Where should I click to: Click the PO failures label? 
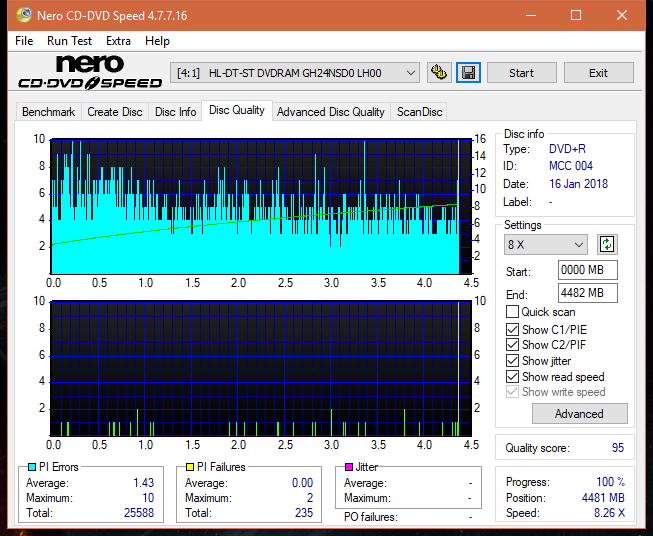(371, 517)
